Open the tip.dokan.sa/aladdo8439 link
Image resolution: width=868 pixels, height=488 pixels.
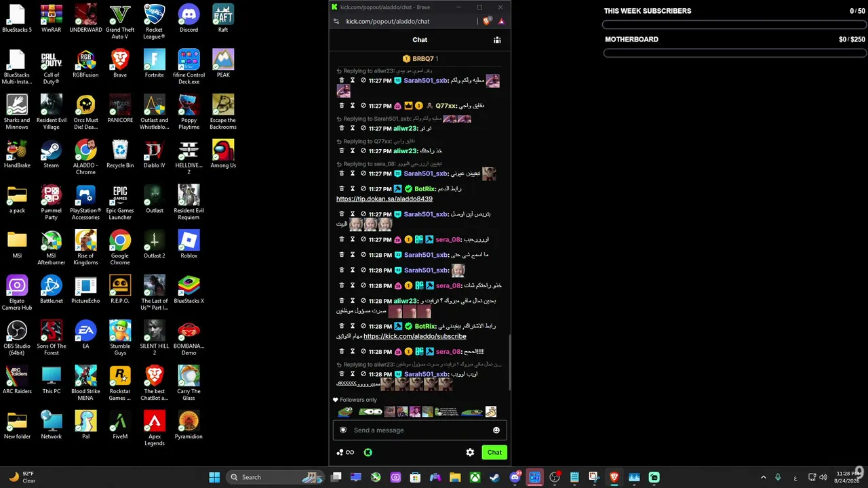(x=384, y=199)
